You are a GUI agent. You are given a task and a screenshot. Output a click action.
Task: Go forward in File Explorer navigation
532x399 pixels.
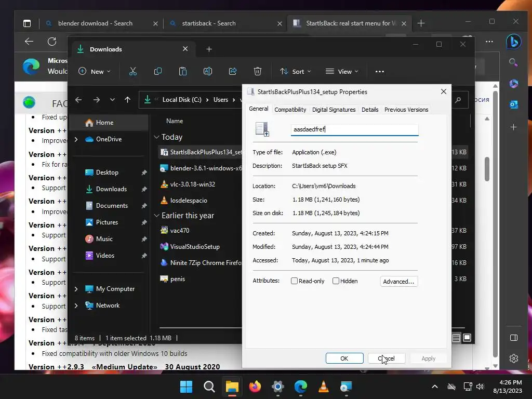coord(97,100)
